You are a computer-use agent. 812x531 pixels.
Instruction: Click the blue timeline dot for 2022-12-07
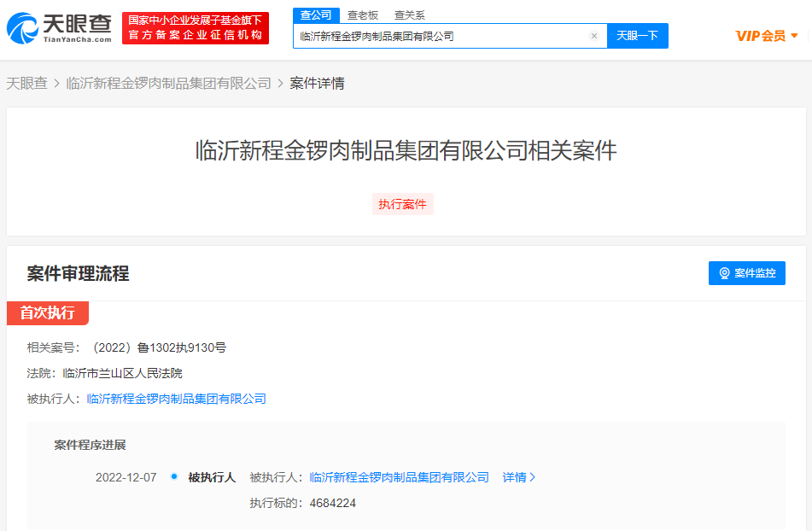tap(174, 476)
